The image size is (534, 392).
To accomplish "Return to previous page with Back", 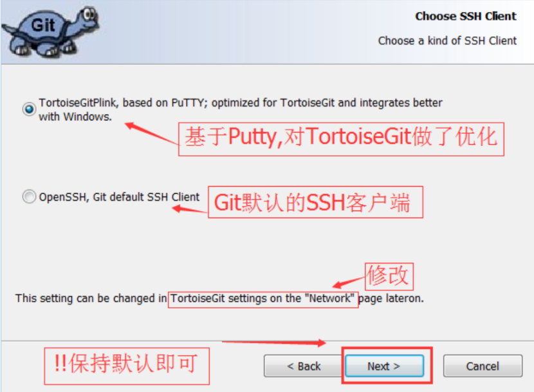I will pyautogui.click(x=303, y=366).
